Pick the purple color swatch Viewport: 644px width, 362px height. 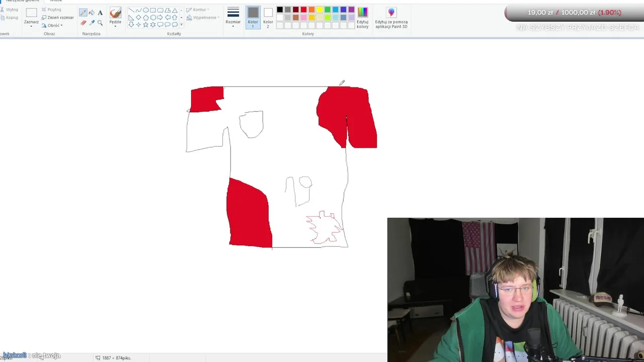click(x=351, y=10)
